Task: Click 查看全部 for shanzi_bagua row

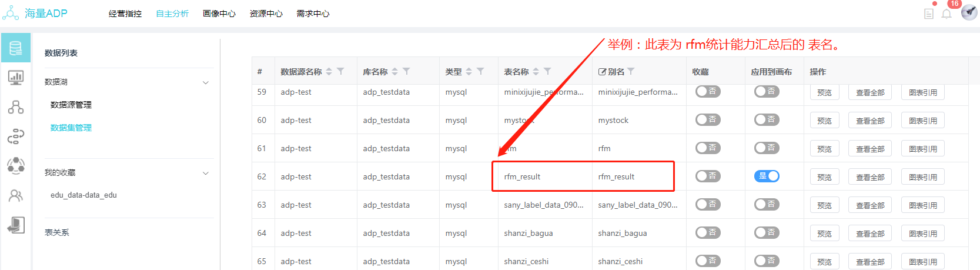Action: pos(870,234)
